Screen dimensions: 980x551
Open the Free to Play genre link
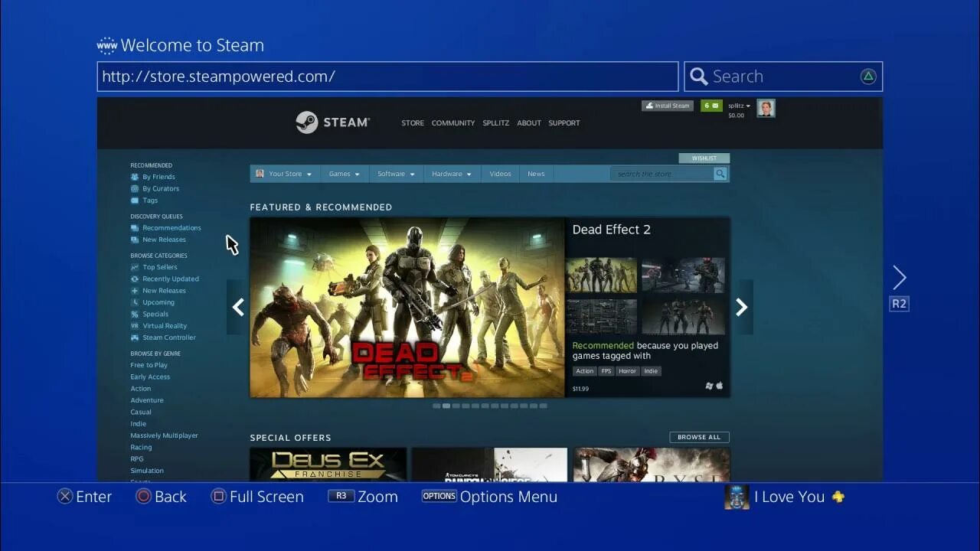(x=149, y=365)
